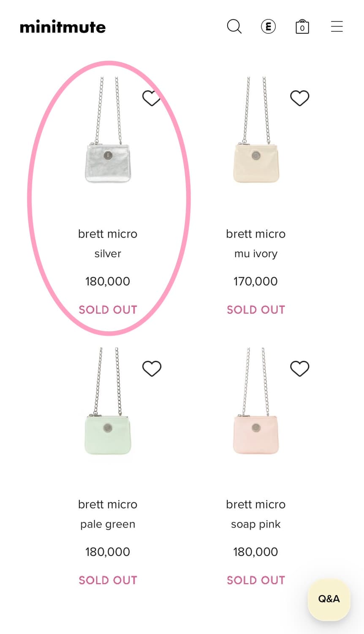Image resolution: width=364 pixels, height=634 pixels.
Task: Click the minitmute logo
Action: coord(63,27)
